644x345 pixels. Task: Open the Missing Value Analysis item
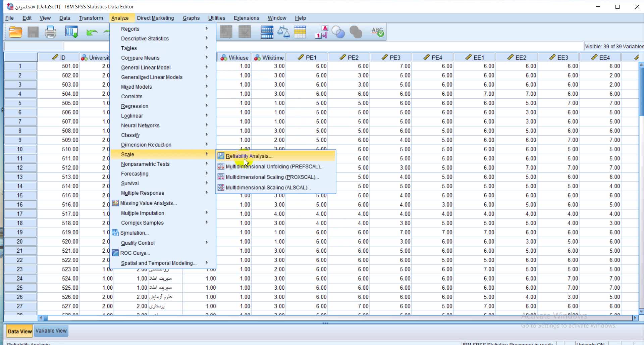click(x=148, y=203)
